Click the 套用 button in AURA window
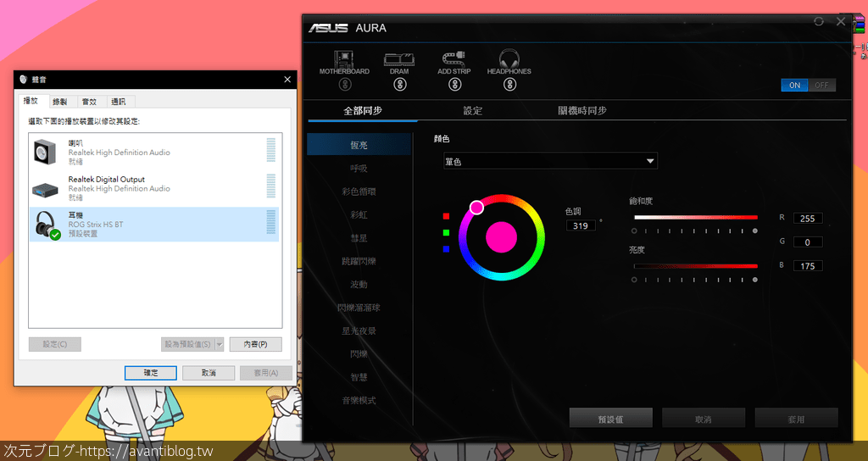 click(x=796, y=419)
